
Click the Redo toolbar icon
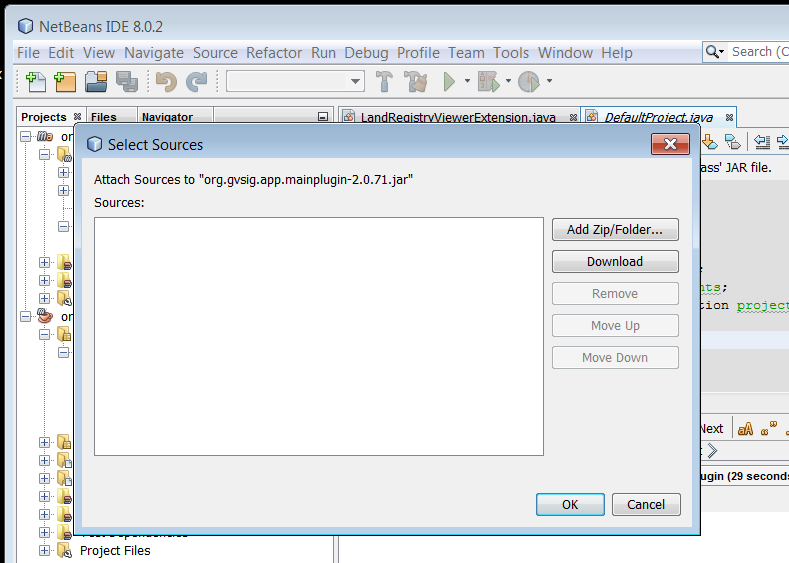(x=197, y=82)
